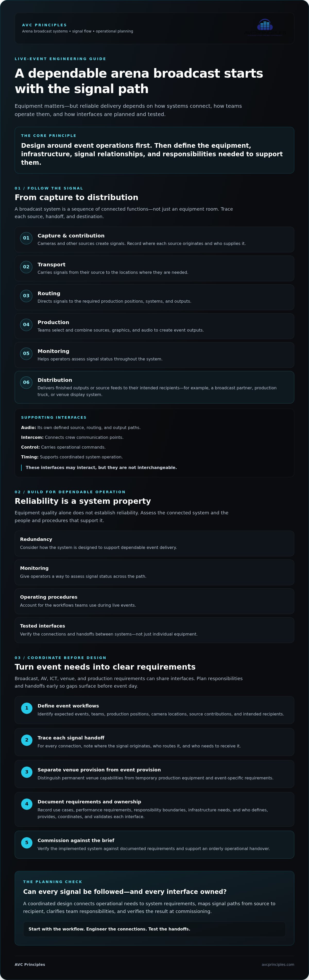Click the 03 Routing number badge

[x=26, y=296]
